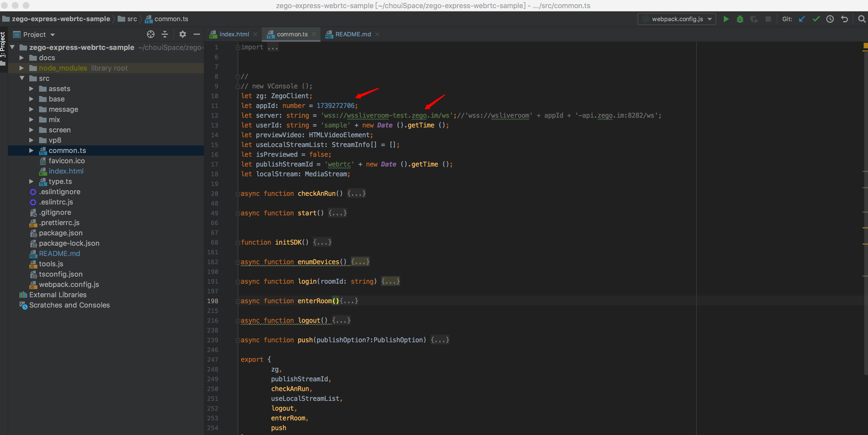Open package.json in project tree
Image resolution: width=868 pixels, height=435 pixels.
(x=61, y=233)
